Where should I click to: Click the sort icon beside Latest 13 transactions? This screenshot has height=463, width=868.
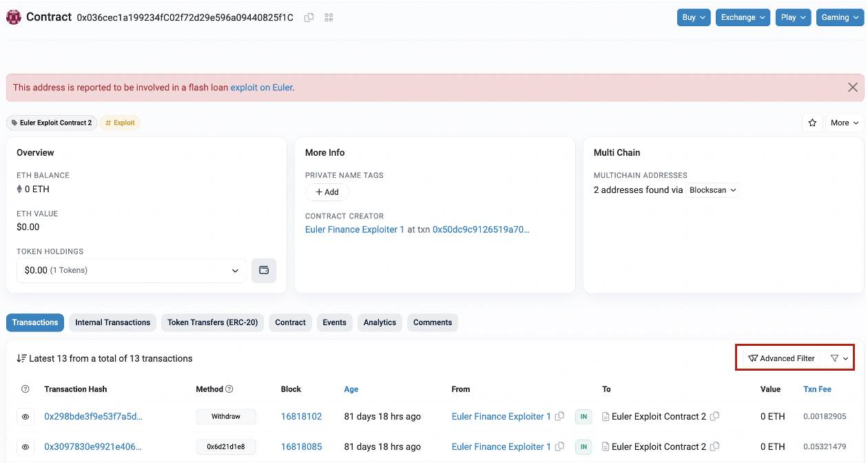pyautogui.click(x=21, y=358)
